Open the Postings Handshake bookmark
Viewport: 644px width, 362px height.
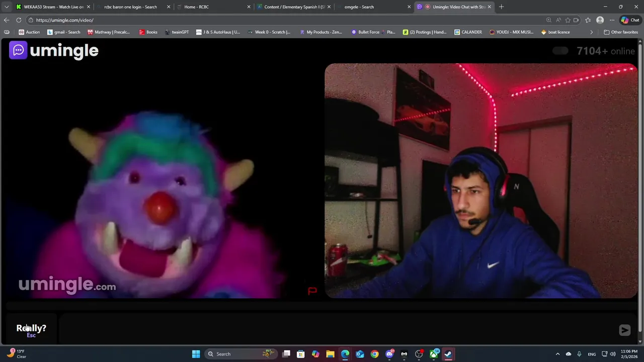425,32
